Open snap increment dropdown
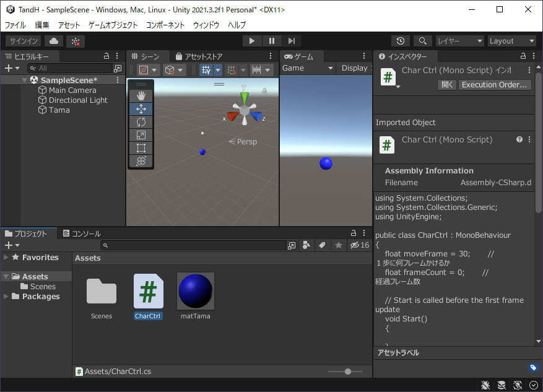Screen dimensions: 543x392 coord(261,70)
